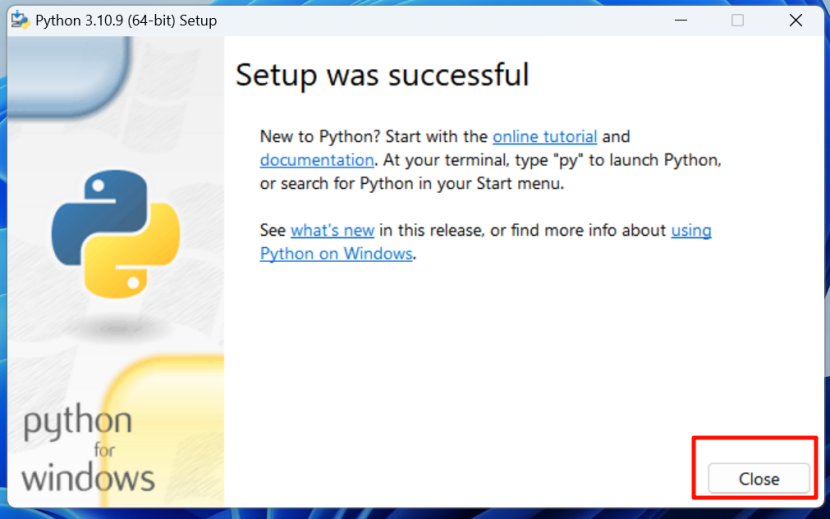Open the documentation link
Screen dimensions: 830x519
coord(317,160)
